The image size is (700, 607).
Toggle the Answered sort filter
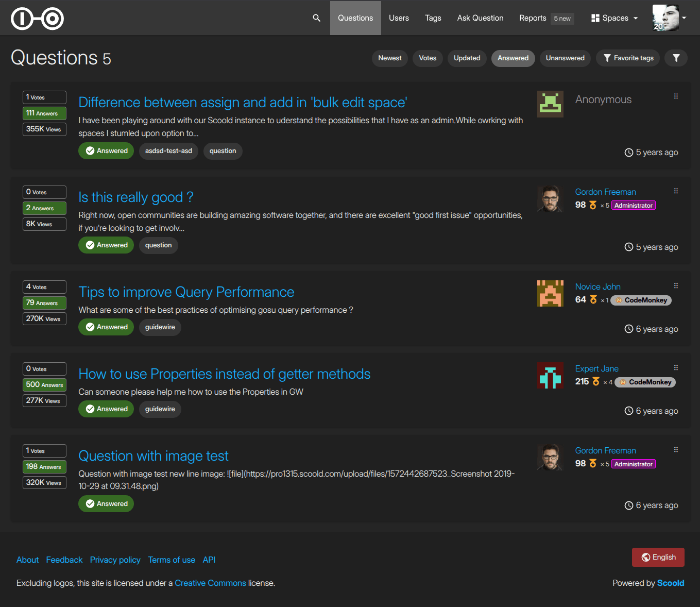click(513, 58)
